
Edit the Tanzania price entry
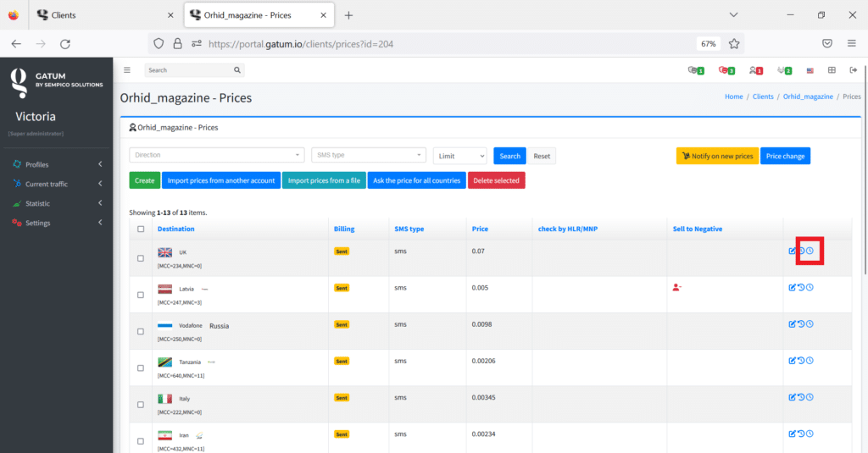(x=793, y=361)
